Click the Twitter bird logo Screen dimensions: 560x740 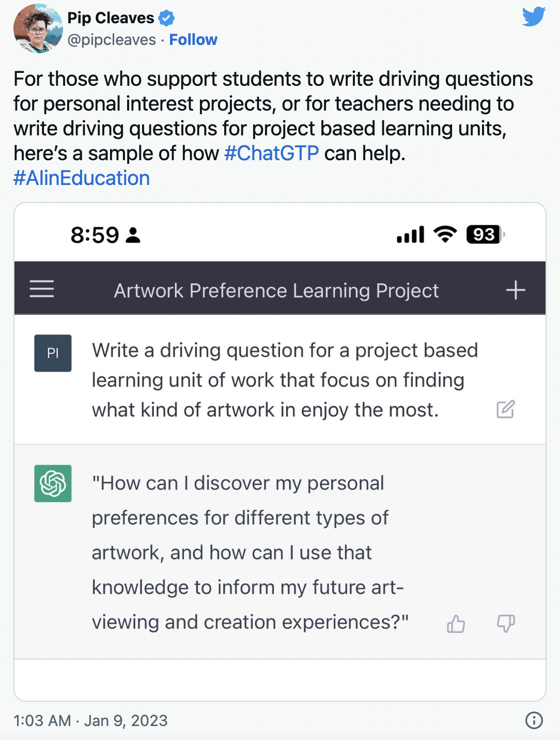click(534, 17)
